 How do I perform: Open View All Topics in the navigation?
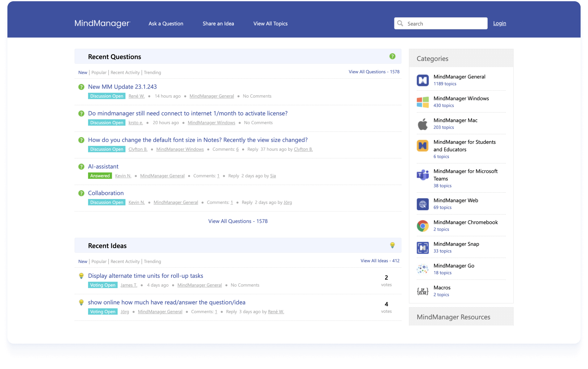click(x=271, y=23)
